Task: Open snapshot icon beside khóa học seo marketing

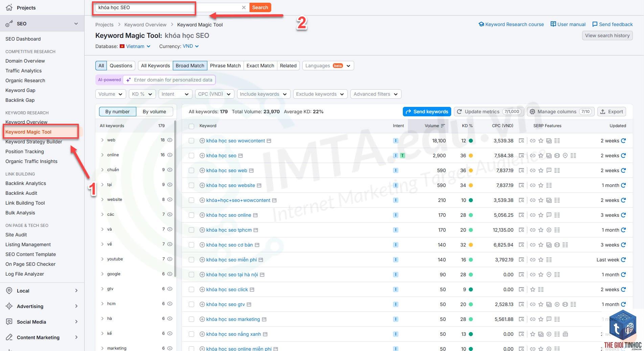Action: pyautogui.click(x=264, y=319)
